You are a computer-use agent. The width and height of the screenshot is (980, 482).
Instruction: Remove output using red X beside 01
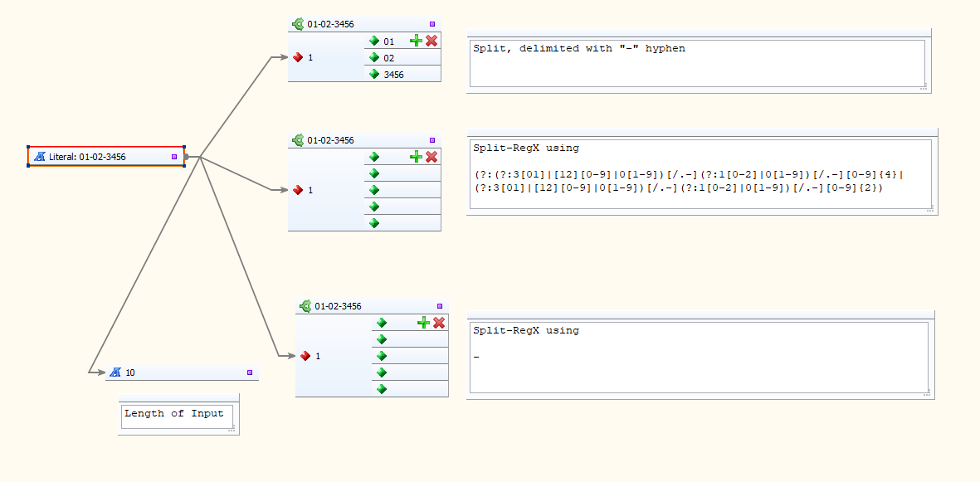(431, 41)
